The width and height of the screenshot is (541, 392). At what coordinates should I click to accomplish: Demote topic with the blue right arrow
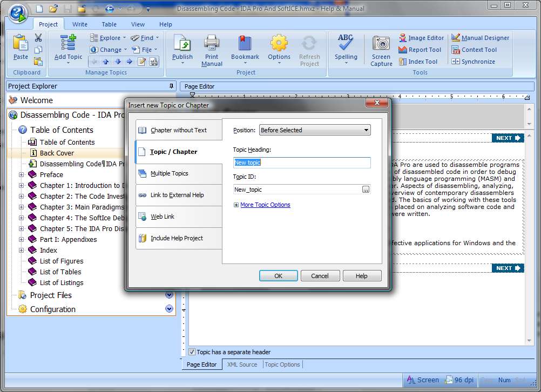130,62
